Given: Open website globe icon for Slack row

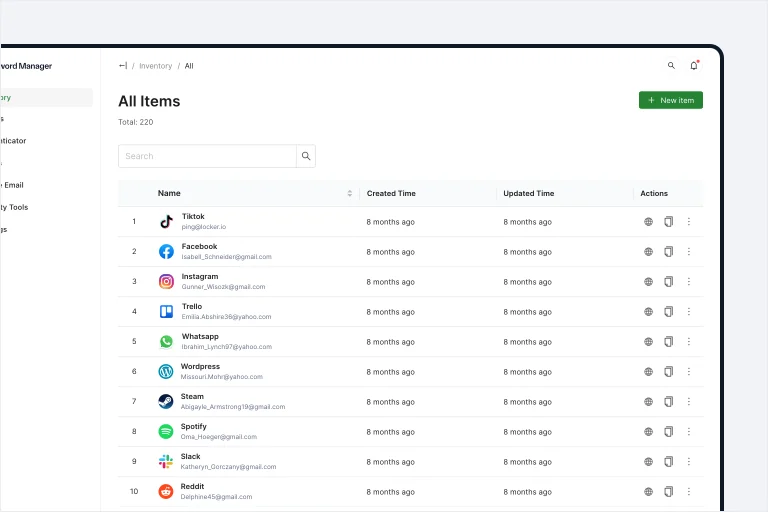Looking at the screenshot, I should tap(648, 462).
